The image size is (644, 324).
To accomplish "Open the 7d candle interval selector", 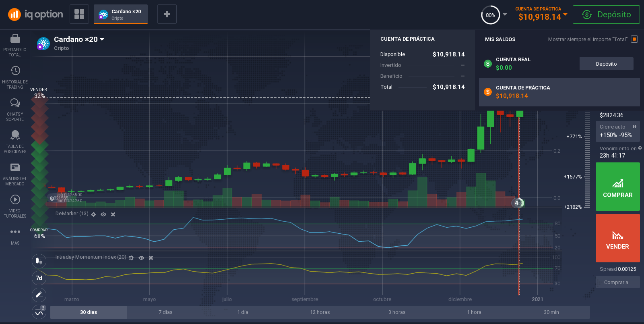I will pos(39,278).
